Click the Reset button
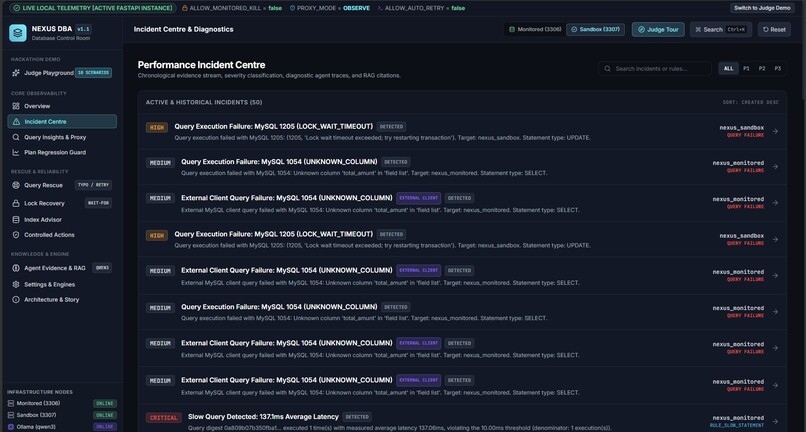This screenshot has height=432, width=806. (774, 29)
